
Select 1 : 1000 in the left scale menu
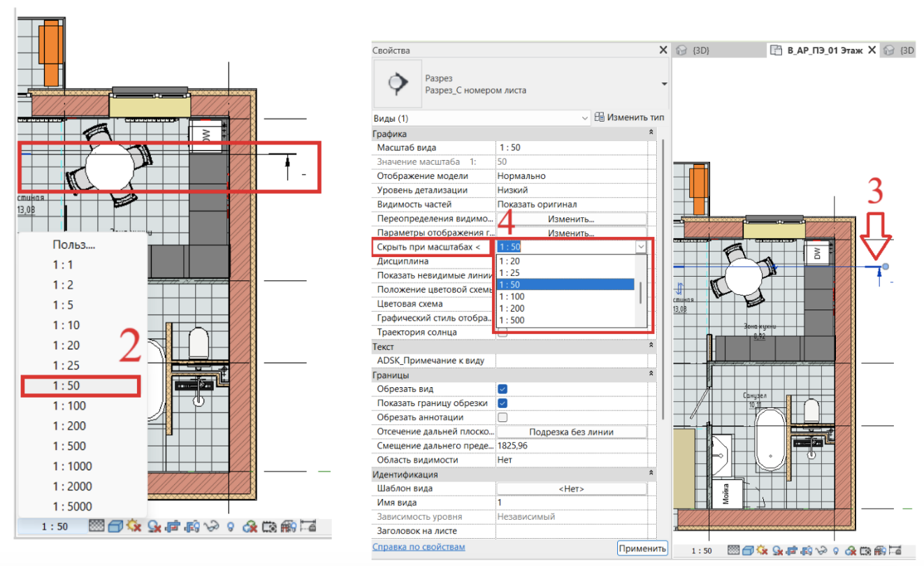(x=72, y=466)
